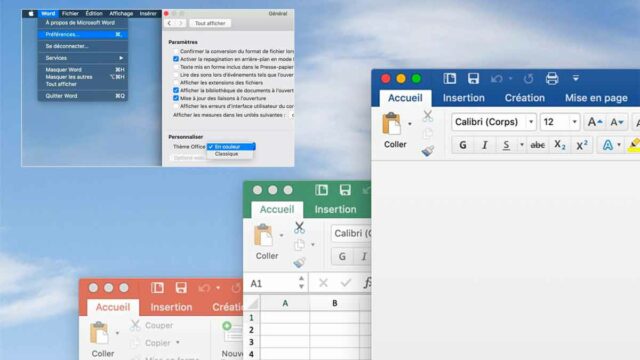Click the Coller paste icon in Excel
The width and height of the screenshot is (640, 360).
(263, 235)
